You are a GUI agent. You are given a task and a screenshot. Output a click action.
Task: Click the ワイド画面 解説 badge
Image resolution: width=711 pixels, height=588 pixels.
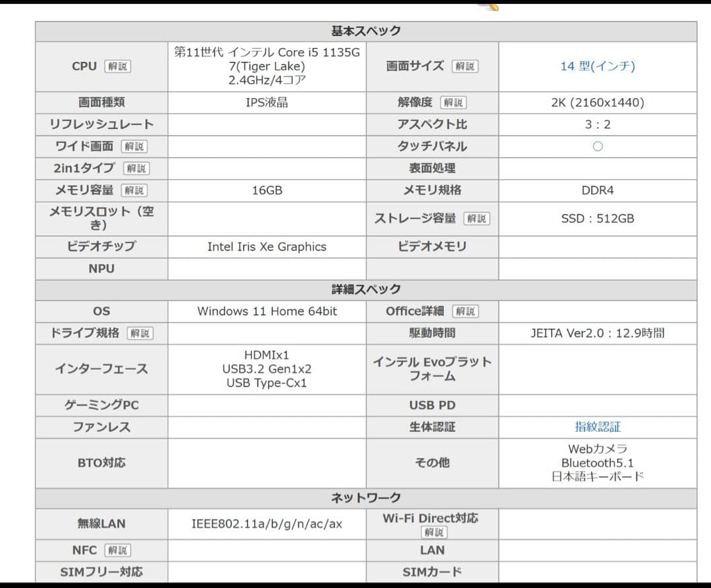135,146
